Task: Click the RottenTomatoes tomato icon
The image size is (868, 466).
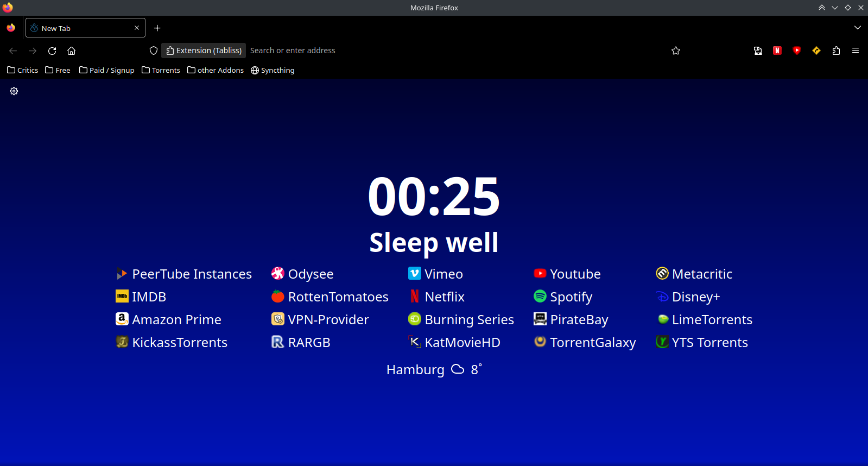Action: tap(278, 297)
